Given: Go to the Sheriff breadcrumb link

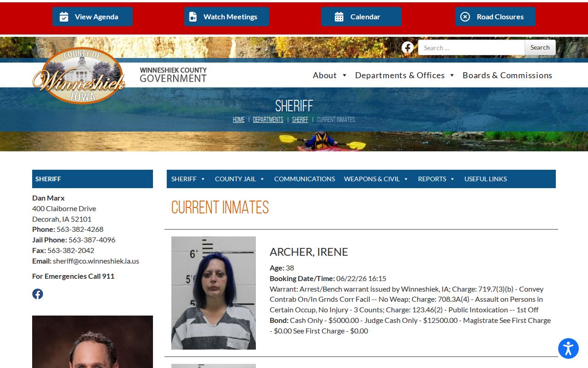Looking at the screenshot, I should pyautogui.click(x=300, y=120).
